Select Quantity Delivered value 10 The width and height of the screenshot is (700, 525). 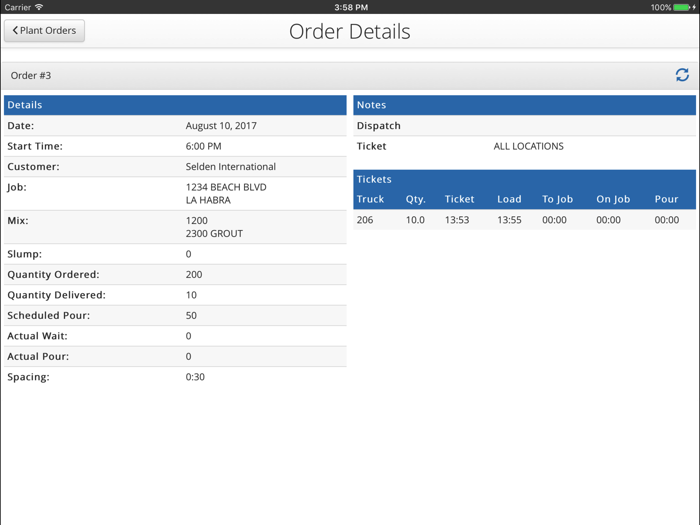click(x=191, y=295)
